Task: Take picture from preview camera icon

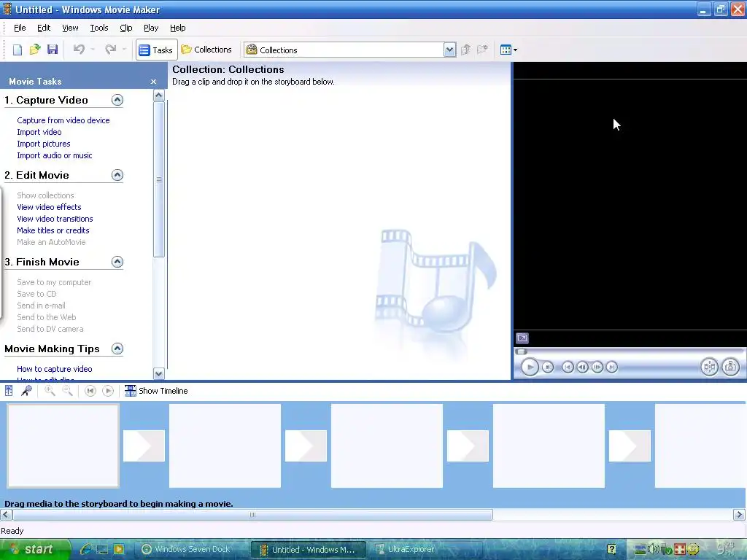Action: 730,367
